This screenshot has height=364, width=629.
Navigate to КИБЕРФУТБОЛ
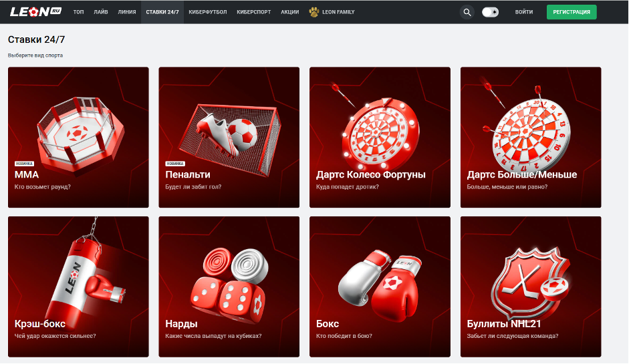tap(207, 12)
